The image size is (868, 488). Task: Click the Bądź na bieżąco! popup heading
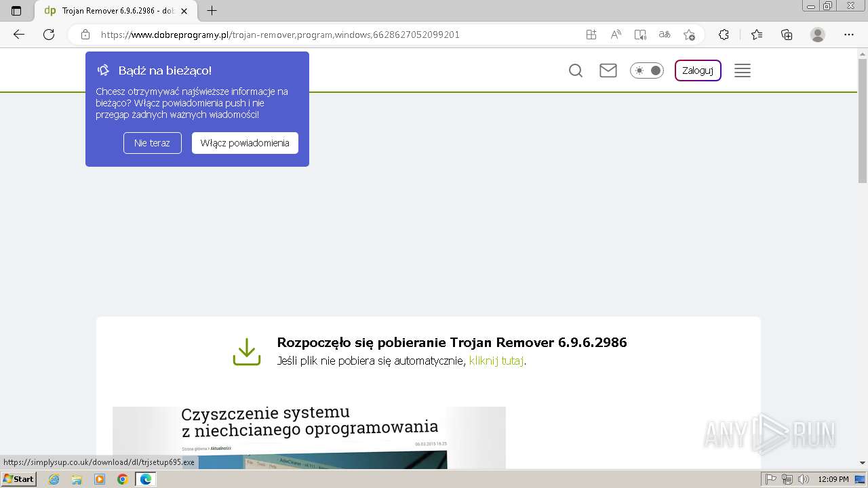point(165,70)
